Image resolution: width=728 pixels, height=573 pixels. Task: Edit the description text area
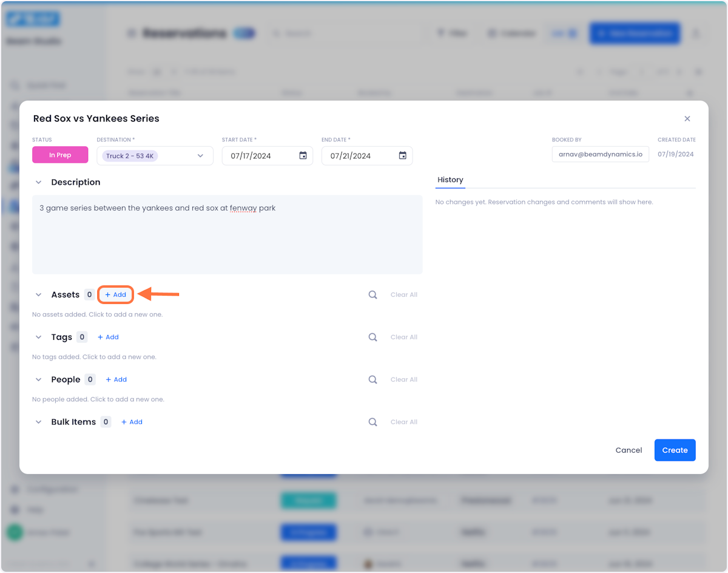point(227,234)
